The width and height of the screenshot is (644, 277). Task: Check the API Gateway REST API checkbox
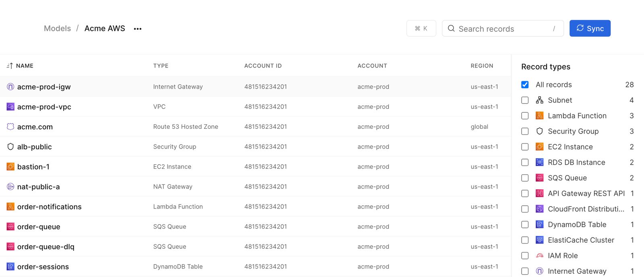(x=525, y=193)
